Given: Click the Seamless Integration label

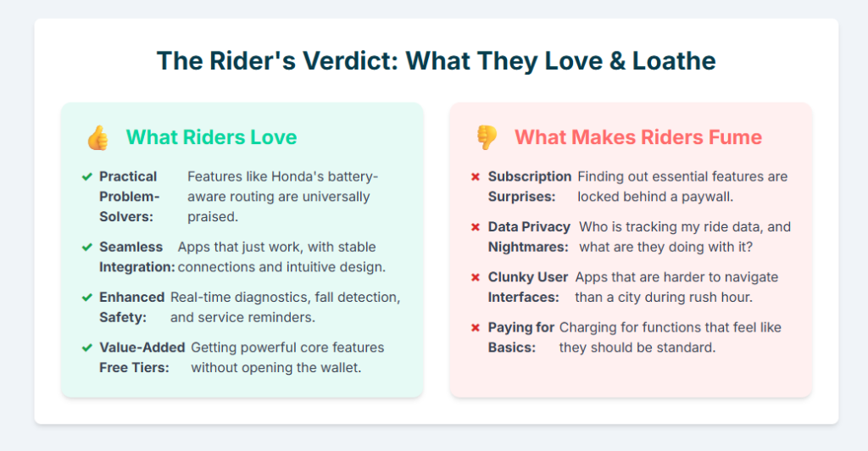Looking at the screenshot, I should [136, 257].
